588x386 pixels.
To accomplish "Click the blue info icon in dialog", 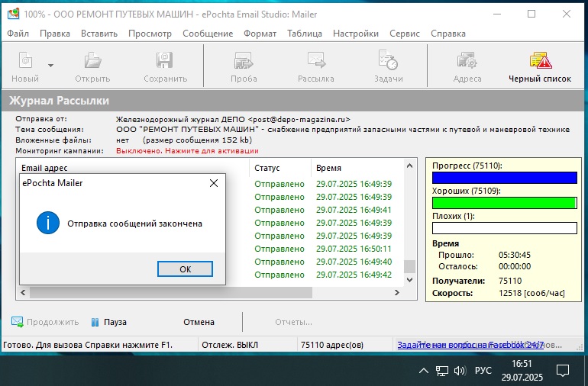I will (48, 223).
